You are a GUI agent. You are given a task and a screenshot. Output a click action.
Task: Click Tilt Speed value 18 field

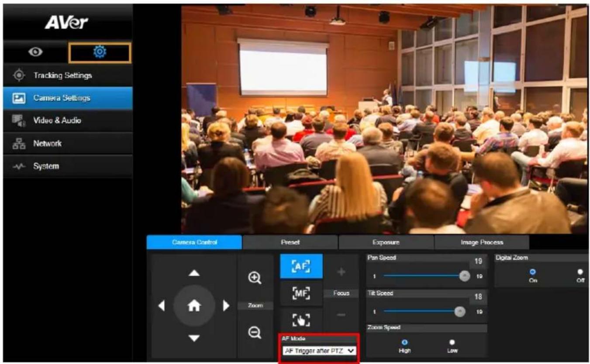pyautogui.click(x=479, y=297)
